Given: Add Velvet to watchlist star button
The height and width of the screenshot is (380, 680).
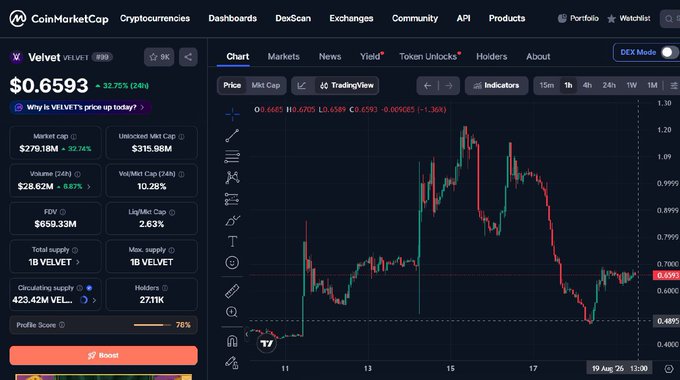Looking at the screenshot, I should 159,57.
